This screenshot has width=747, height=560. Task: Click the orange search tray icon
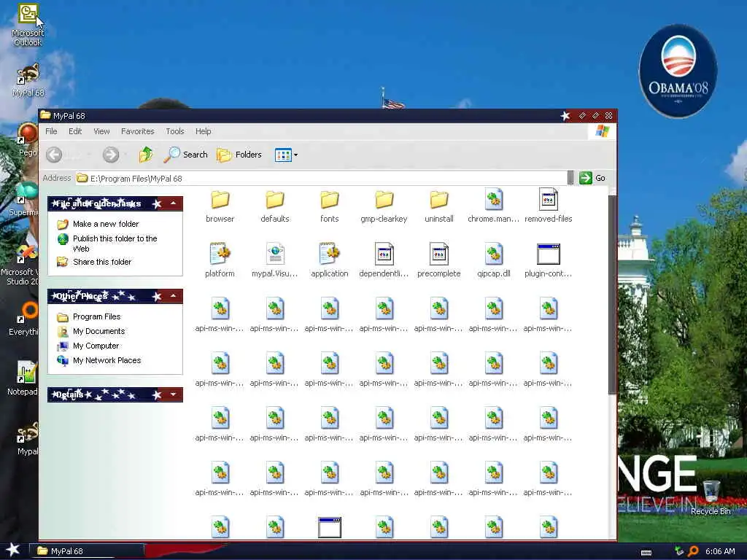coord(693,551)
